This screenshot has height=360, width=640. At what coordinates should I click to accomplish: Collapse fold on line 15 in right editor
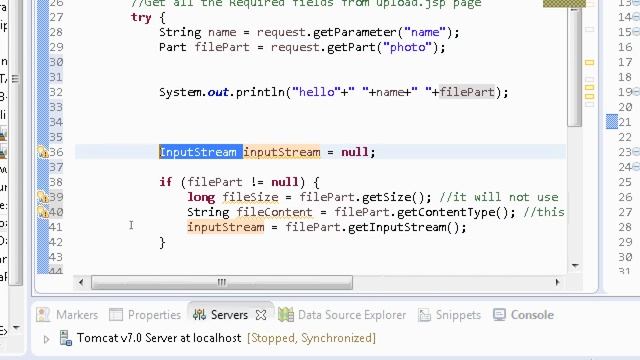(x=636, y=32)
